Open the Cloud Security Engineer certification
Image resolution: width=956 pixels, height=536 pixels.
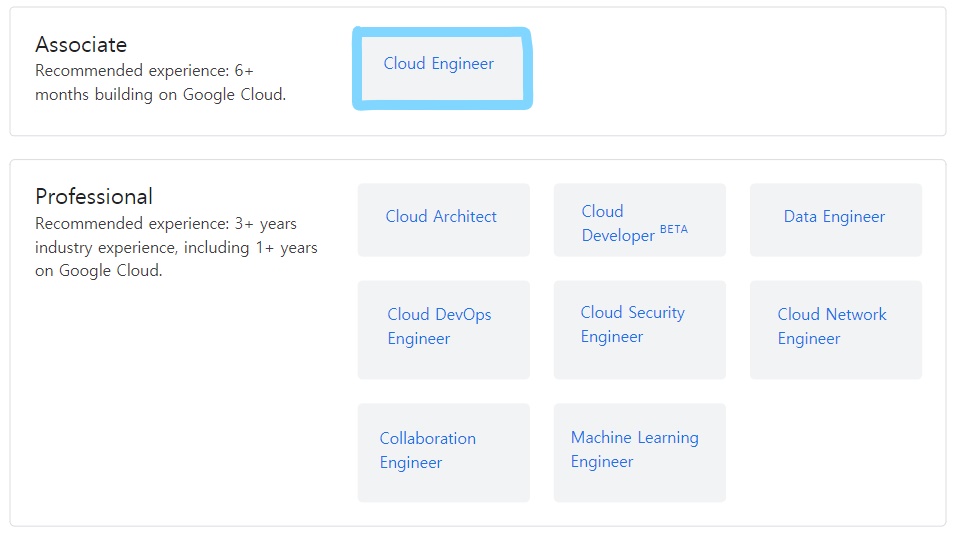tap(640, 329)
